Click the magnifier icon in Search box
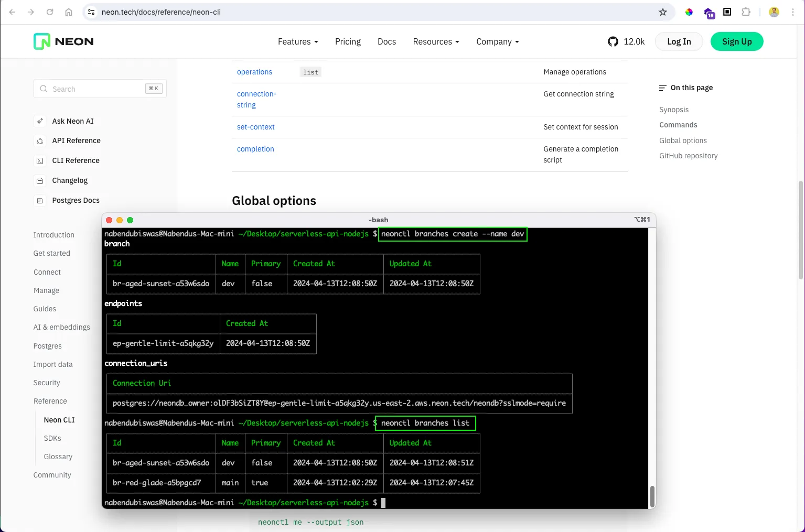The height and width of the screenshot is (532, 805). point(44,89)
